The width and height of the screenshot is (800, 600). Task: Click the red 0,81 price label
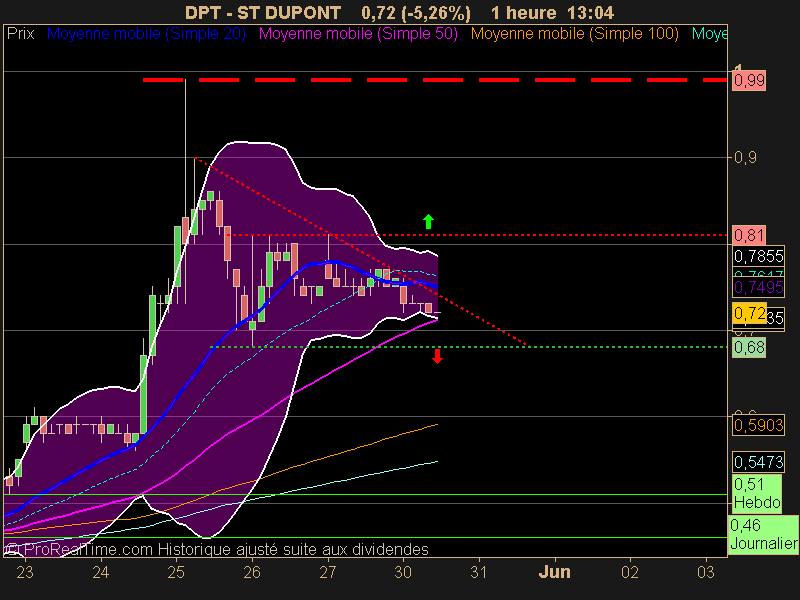(x=749, y=235)
